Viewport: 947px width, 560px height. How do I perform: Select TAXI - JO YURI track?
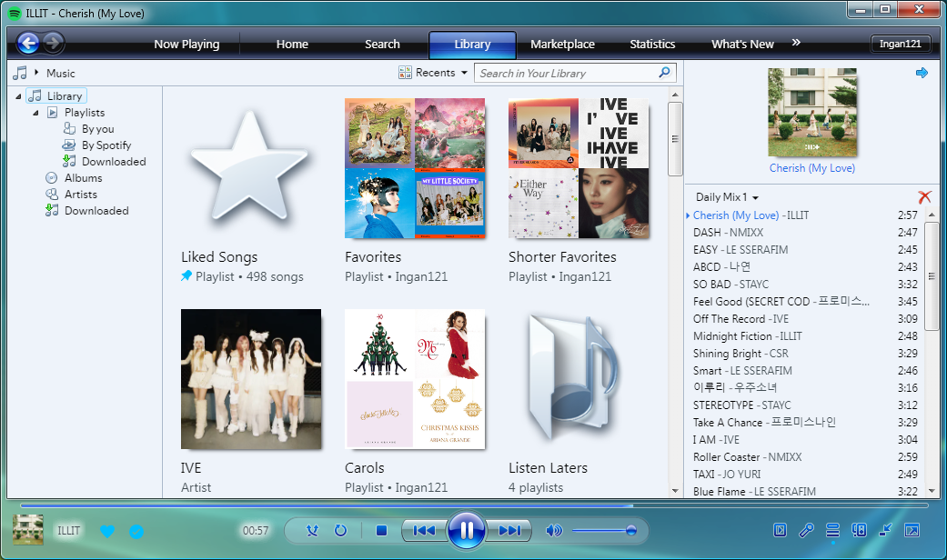805,475
